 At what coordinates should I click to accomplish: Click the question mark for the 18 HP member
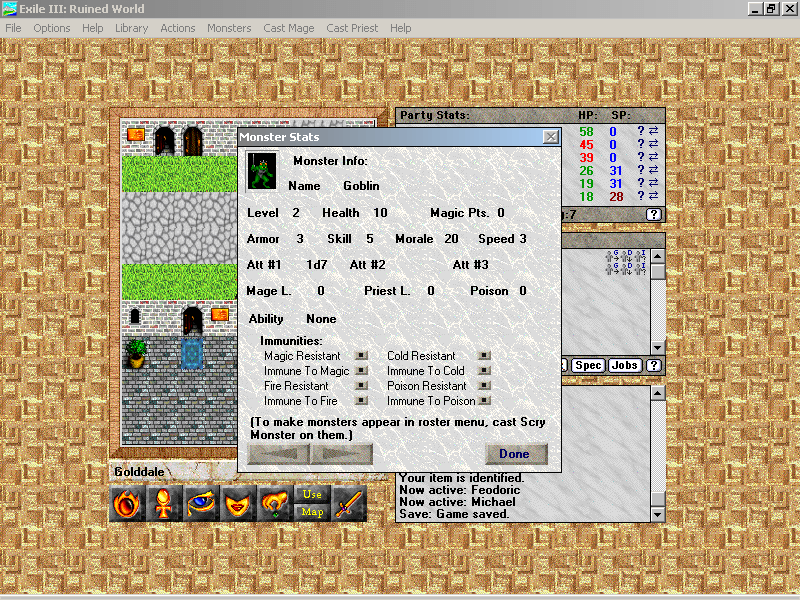point(641,196)
